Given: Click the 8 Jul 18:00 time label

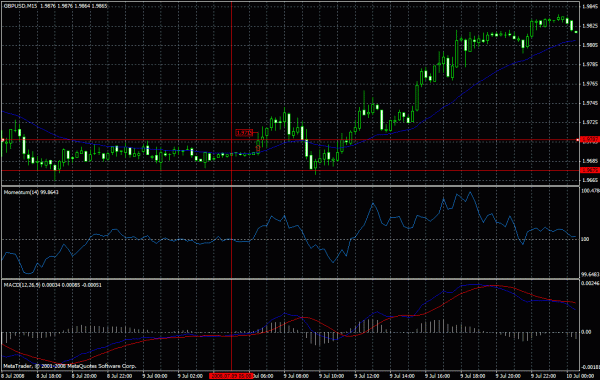Looking at the screenshot, I should [49, 376].
